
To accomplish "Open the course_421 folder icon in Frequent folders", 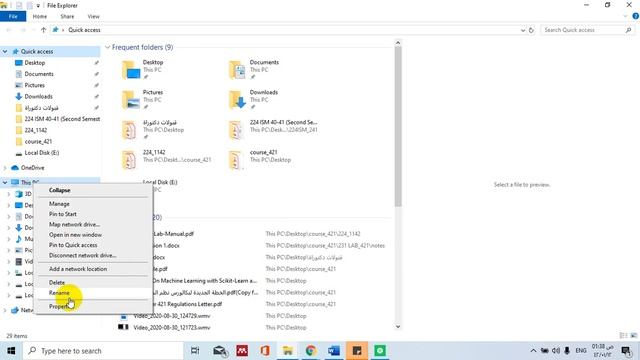I will (x=236, y=160).
